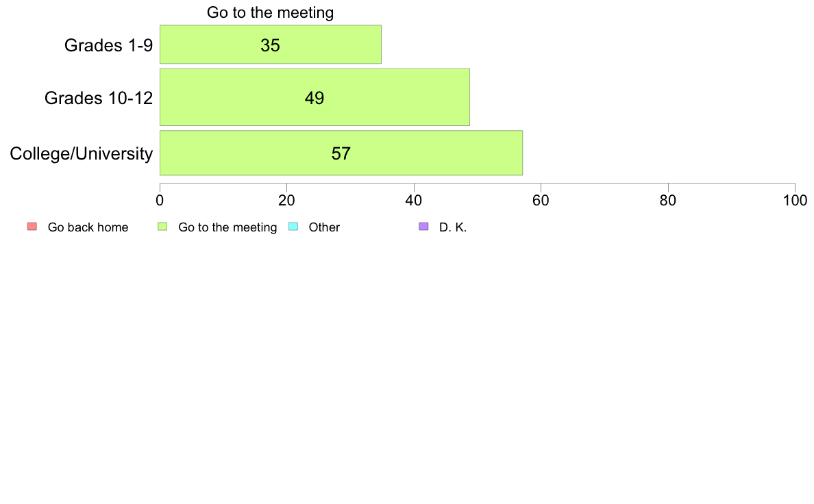The height and width of the screenshot is (504, 814).
Task: Click the College/University axis label
Action: (x=82, y=153)
